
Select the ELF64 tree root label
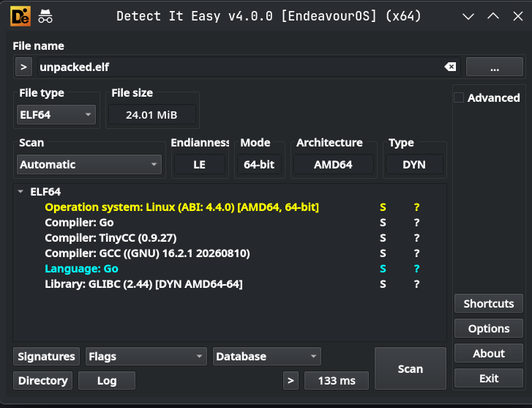[45, 192]
